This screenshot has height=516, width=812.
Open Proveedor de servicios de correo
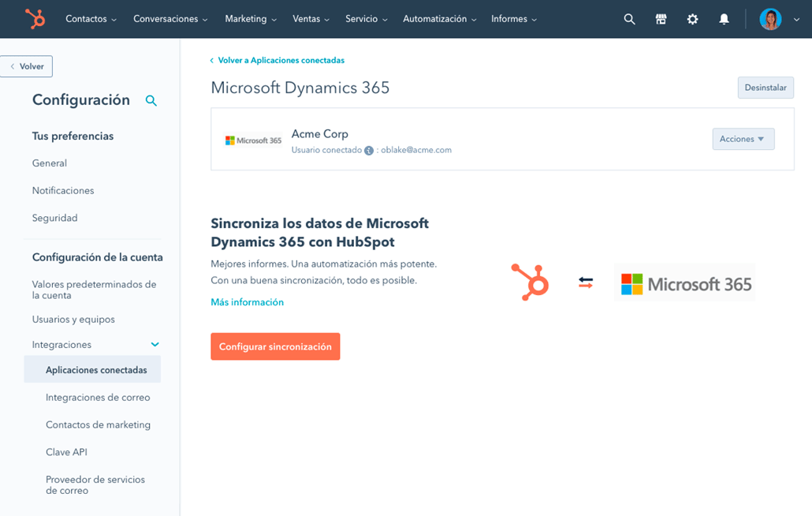click(95, 485)
